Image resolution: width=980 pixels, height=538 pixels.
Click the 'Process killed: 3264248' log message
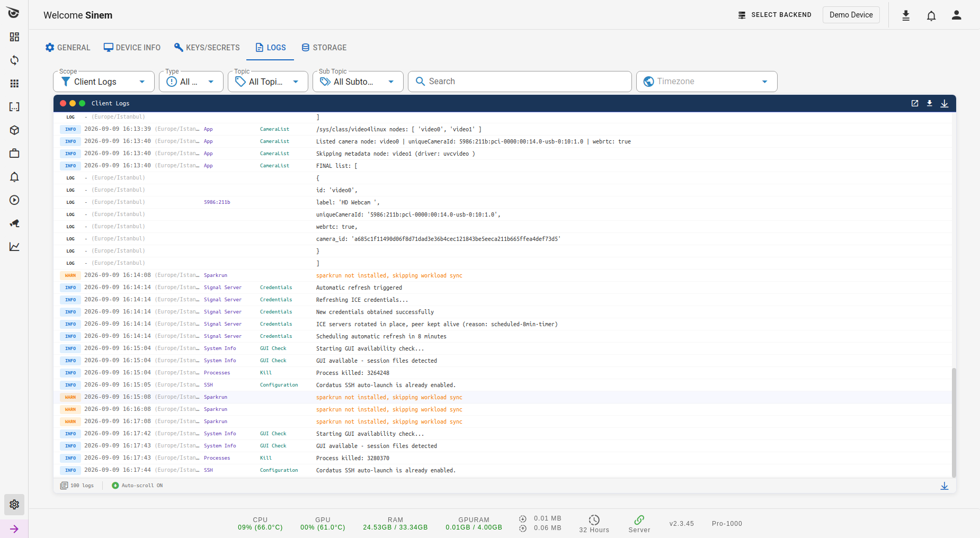tap(353, 373)
